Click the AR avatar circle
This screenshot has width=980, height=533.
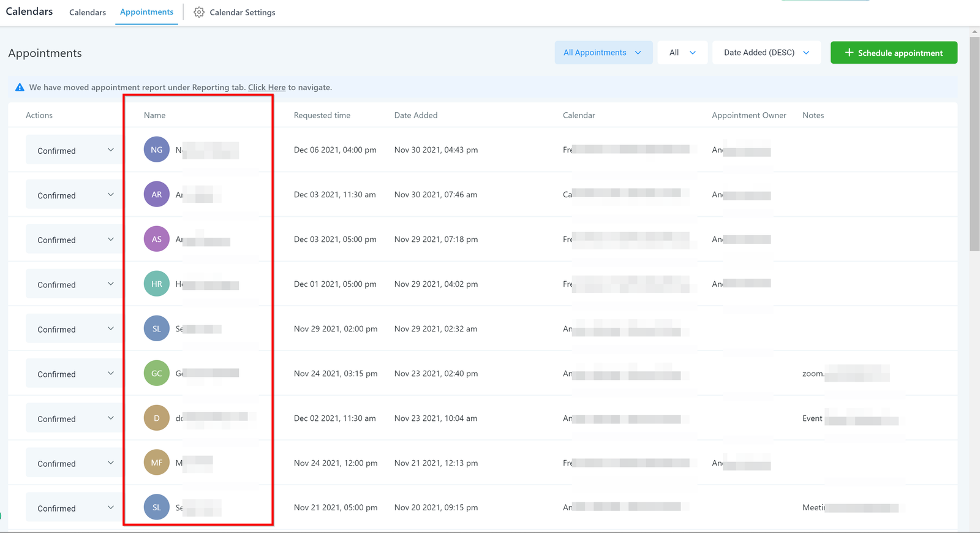click(157, 194)
